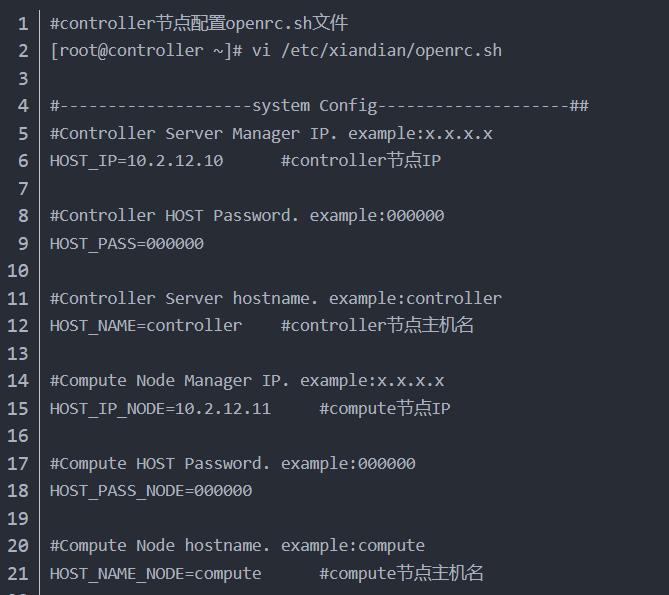Click the Controller Server Manager IP comment
The image size is (669, 595).
pos(271,133)
